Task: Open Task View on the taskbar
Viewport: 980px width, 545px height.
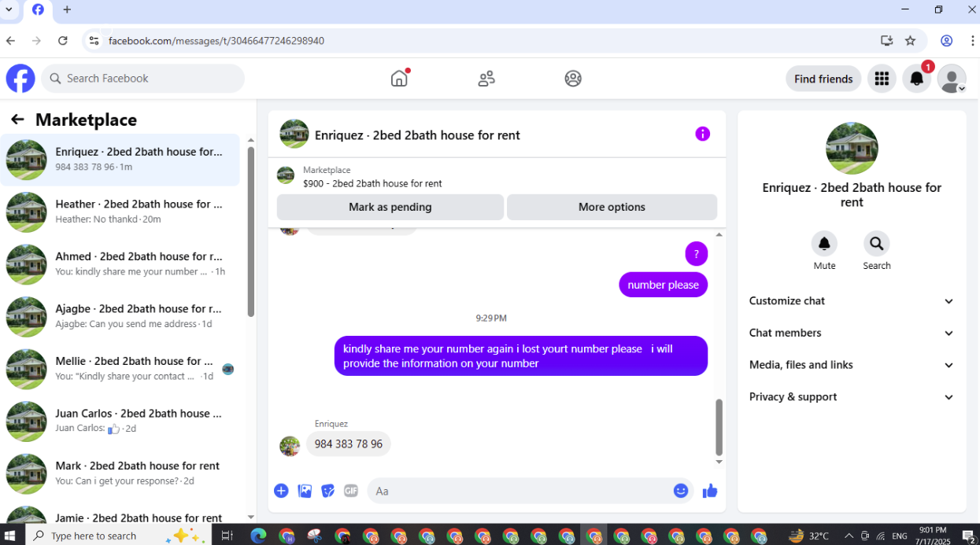Action: tap(227, 536)
